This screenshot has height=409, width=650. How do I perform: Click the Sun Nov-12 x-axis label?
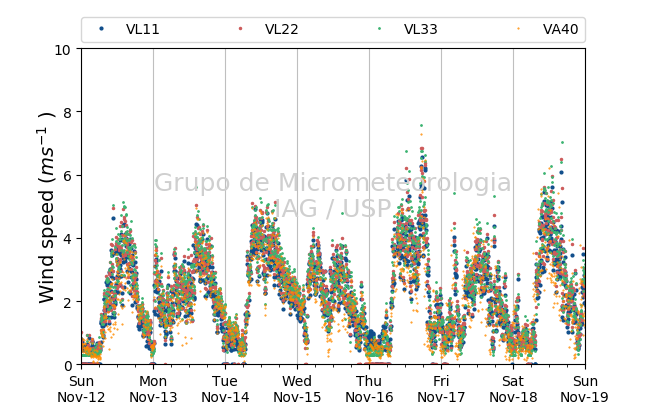81,389
